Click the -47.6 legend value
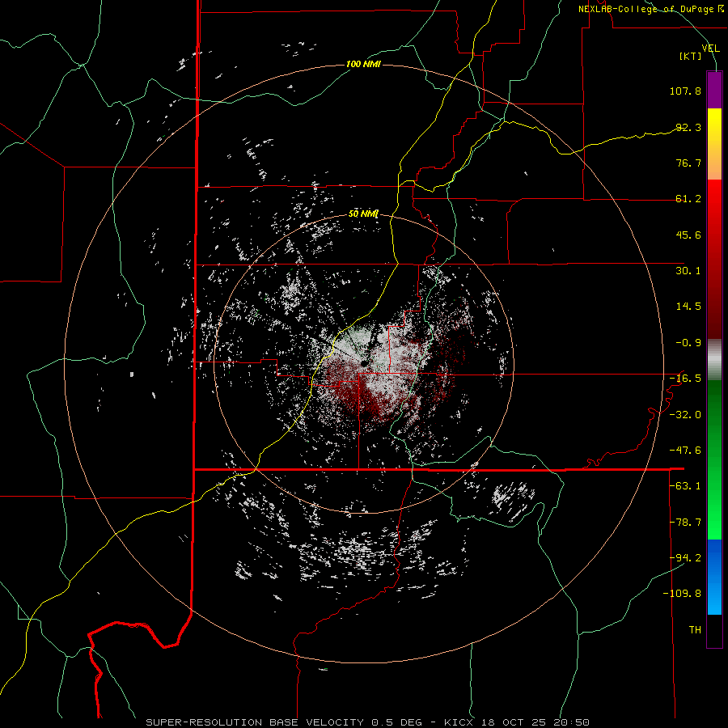728x728 pixels. click(x=685, y=451)
